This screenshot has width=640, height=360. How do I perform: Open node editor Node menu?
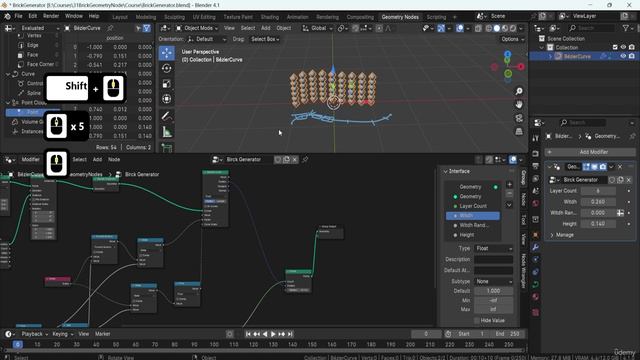coord(114,160)
